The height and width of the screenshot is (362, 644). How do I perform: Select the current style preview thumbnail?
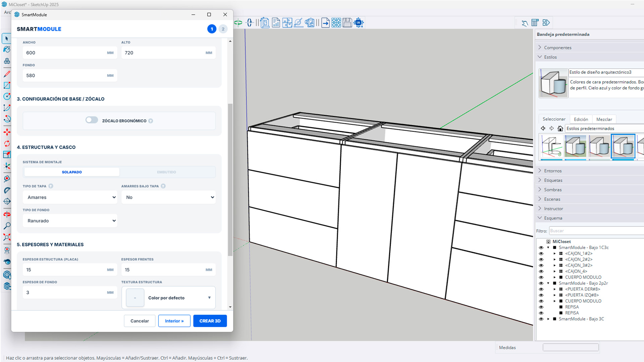(x=553, y=83)
